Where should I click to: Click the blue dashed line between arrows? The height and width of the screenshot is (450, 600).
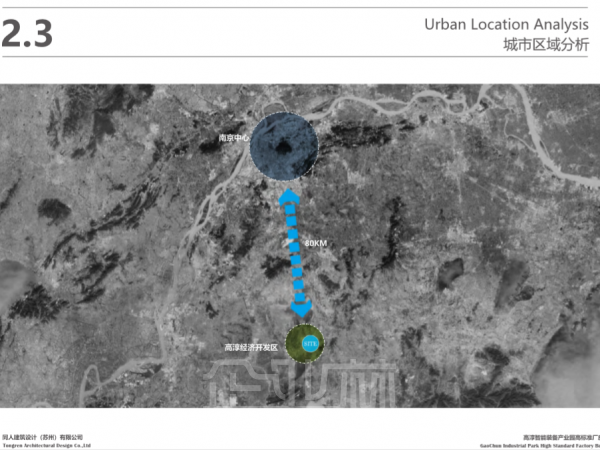295,253
